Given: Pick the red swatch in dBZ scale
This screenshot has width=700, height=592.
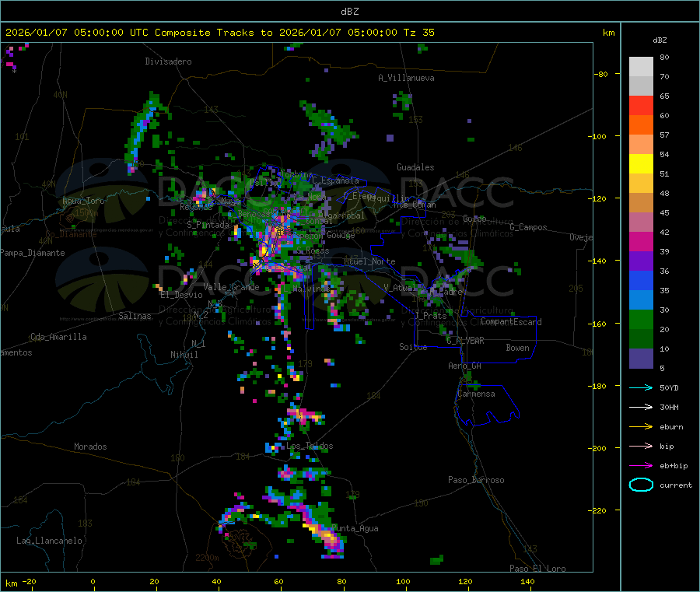Looking at the screenshot, I should point(641,105).
